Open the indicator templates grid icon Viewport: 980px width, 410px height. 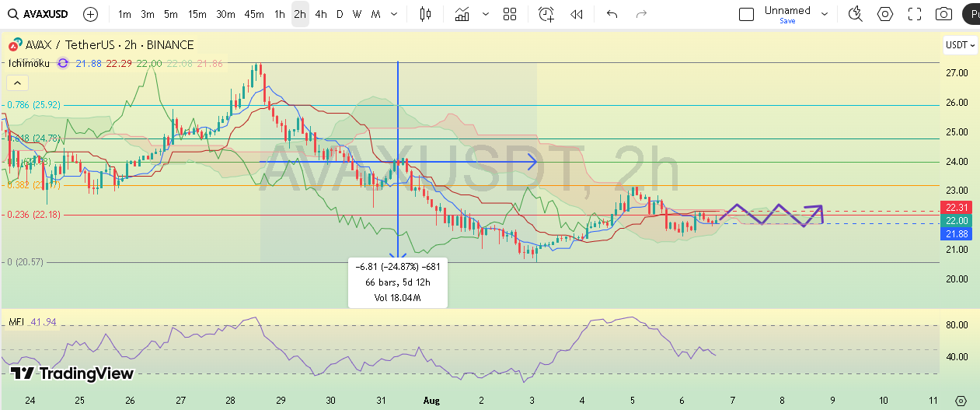[510, 14]
